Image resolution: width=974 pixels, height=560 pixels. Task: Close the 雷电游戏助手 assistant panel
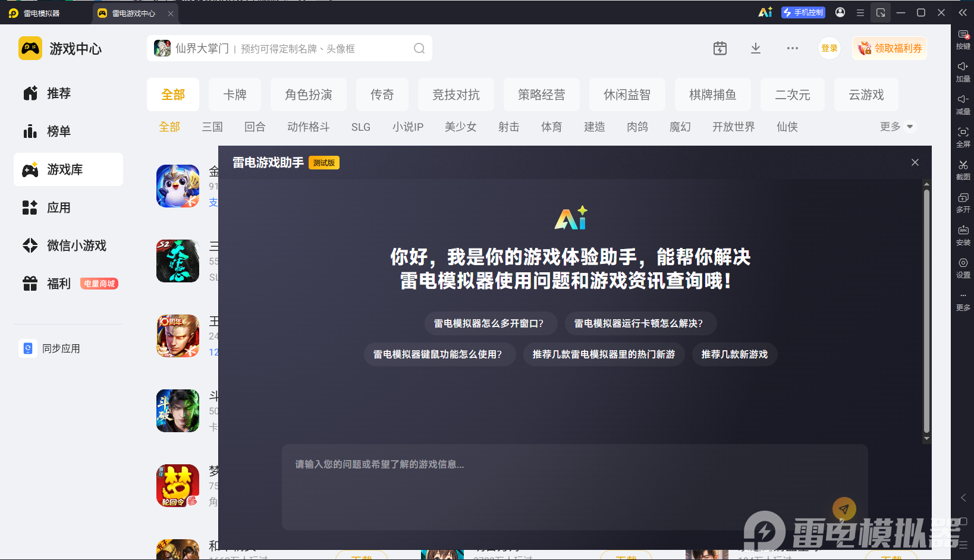915,162
